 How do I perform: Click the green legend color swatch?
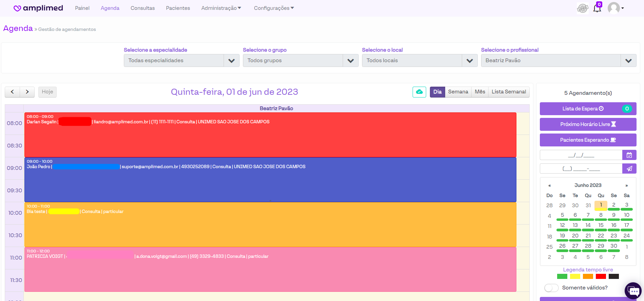click(562, 277)
